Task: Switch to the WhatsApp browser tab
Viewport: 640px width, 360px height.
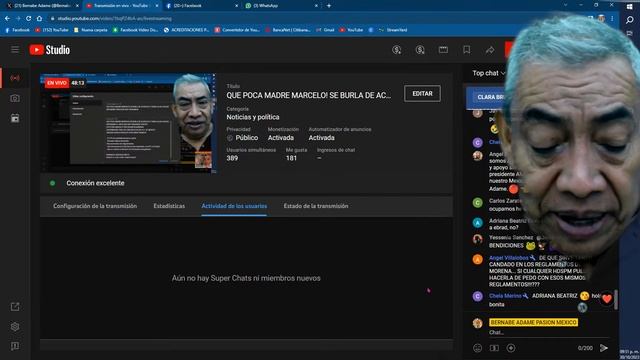Action: (281, 6)
